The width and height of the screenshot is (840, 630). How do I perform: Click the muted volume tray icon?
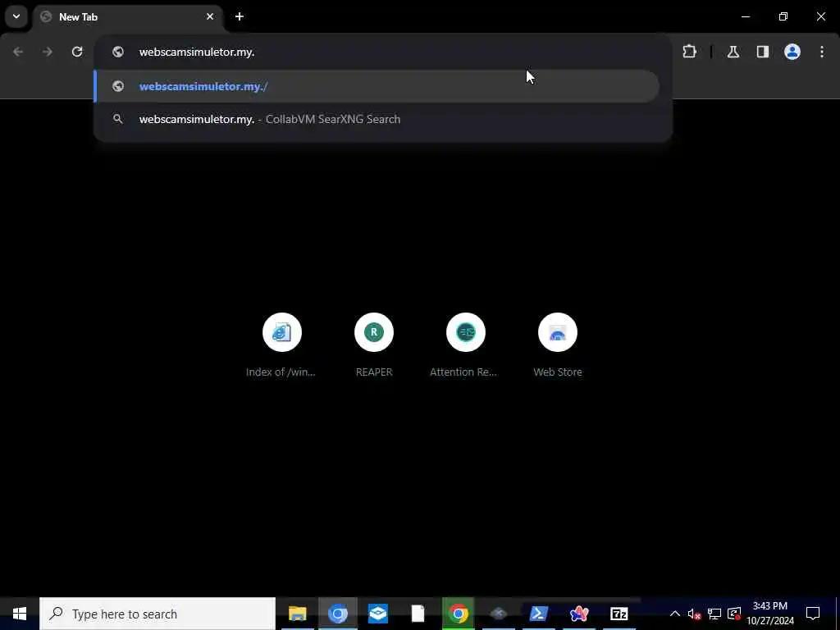click(x=694, y=614)
